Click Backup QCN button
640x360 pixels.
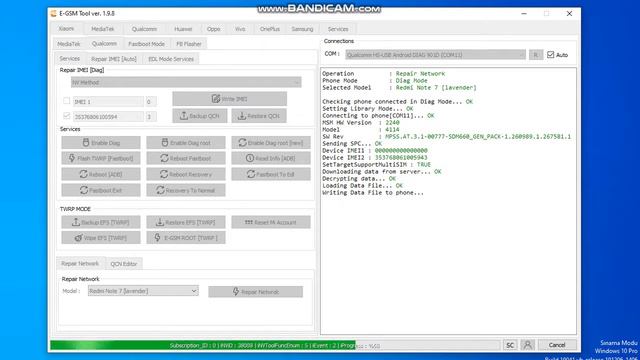pyautogui.click(x=200, y=116)
